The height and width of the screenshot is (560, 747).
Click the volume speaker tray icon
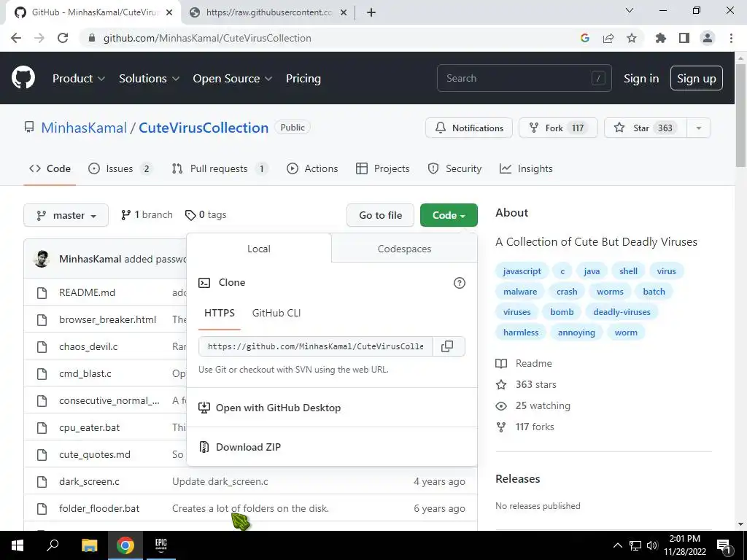tap(653, 545)
